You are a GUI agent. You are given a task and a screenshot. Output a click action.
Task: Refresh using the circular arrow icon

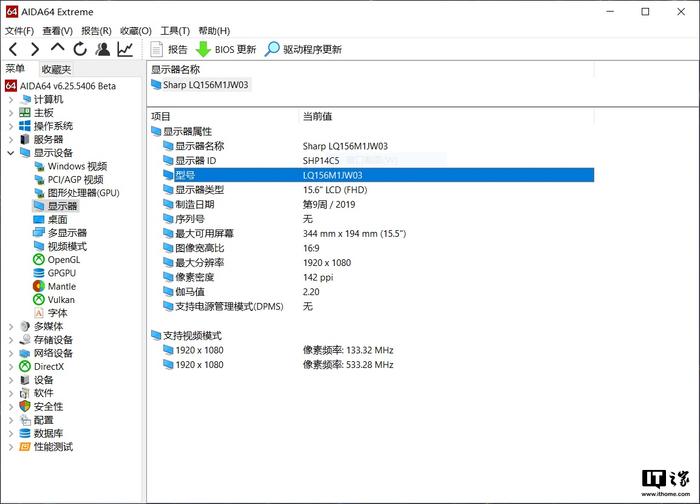pyautogui.click(x=80, y=49)
